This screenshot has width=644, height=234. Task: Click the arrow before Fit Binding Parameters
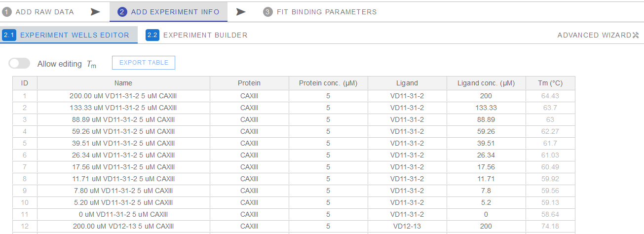[241, 12]
